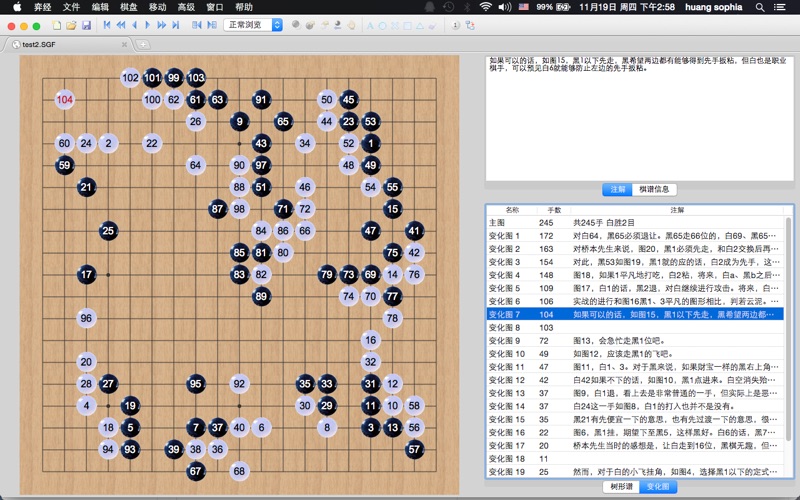Screen dimensions: 800x500
Task: Jump to the first move
Action: (107, 24)
